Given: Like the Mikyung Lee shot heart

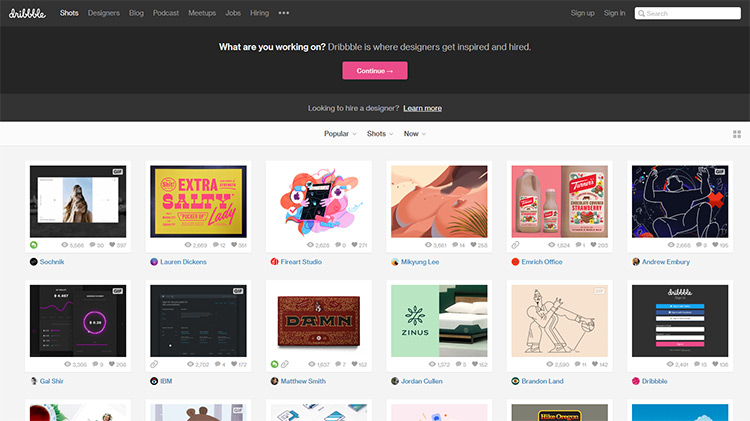Looking at the screenshot, I should (474, 245).
